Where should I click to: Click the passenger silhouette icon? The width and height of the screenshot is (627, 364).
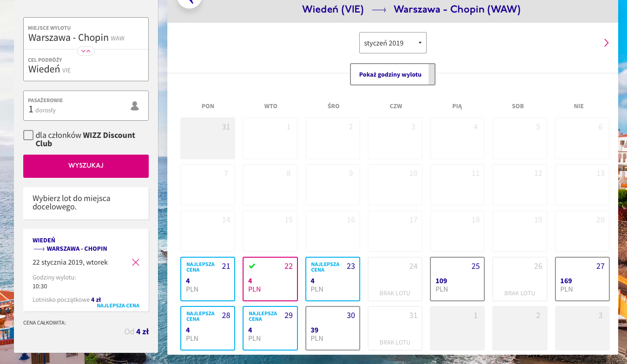pos(135,106)
